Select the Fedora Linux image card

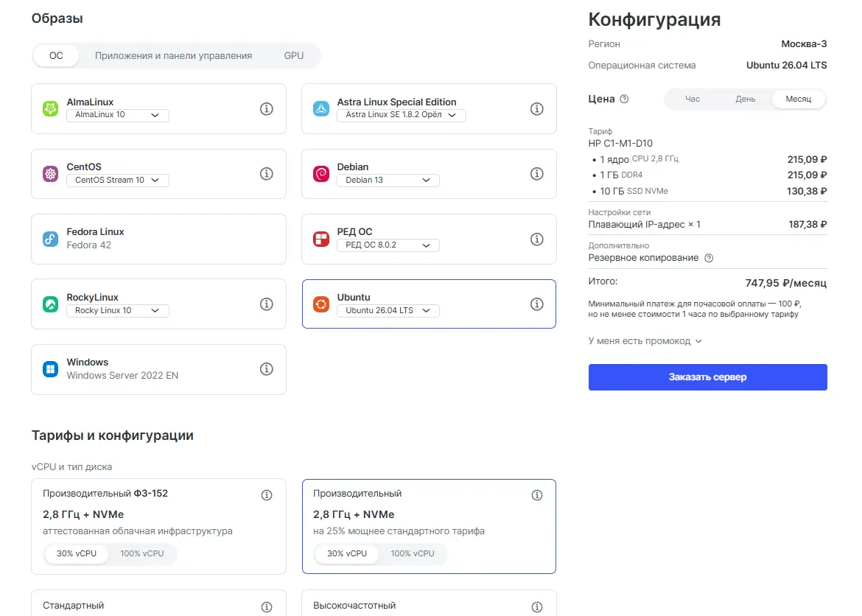click(x=159, y=239)
